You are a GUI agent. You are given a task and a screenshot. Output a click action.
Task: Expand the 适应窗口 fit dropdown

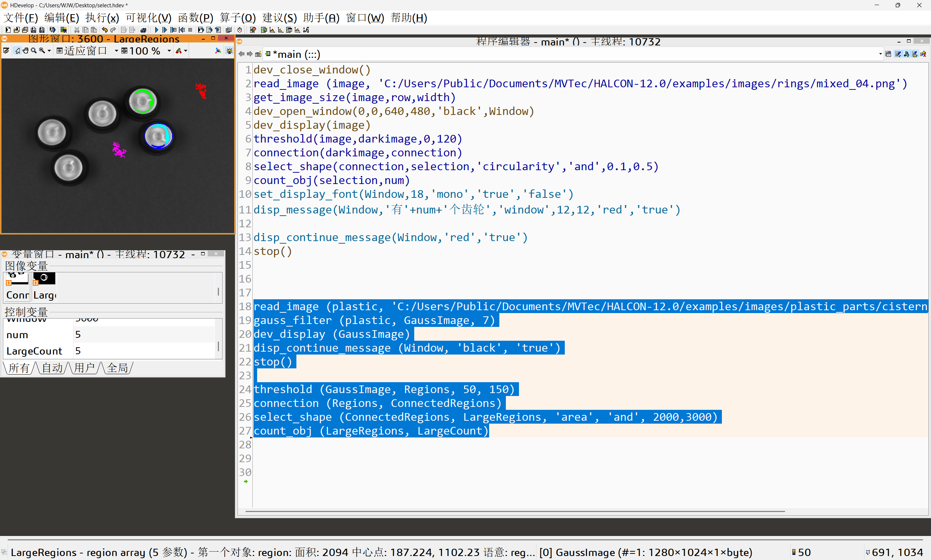coord(116,51)
